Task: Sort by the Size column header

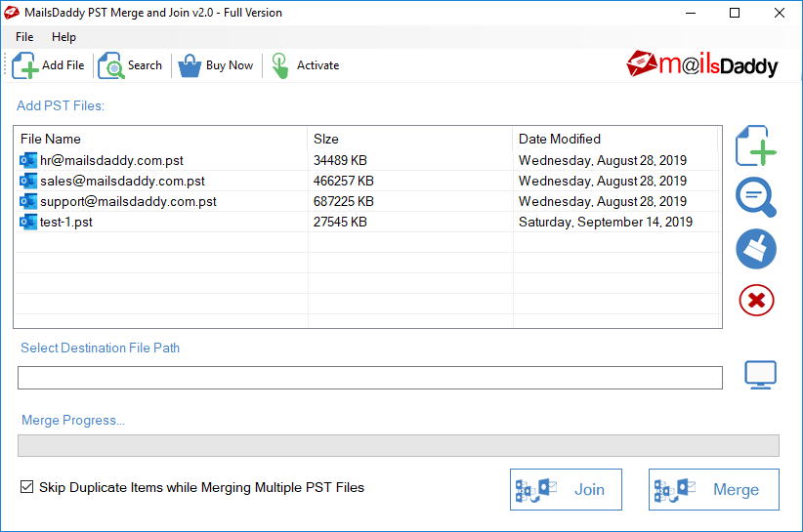Action: [x=409, y=140]
